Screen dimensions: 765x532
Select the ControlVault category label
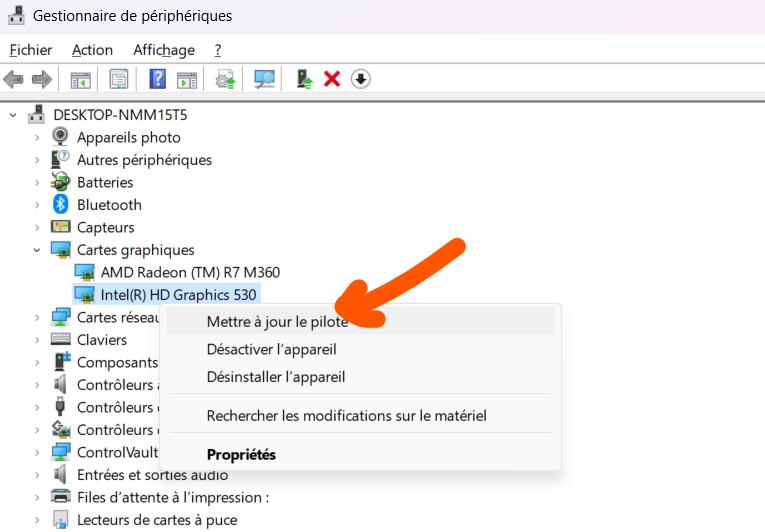click(x=118, y=452)
